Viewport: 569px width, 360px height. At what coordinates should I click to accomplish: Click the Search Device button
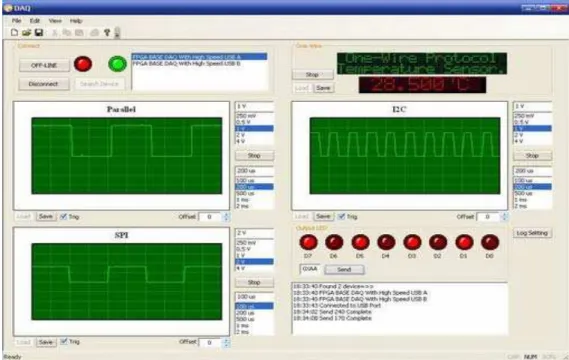point(99,84)
